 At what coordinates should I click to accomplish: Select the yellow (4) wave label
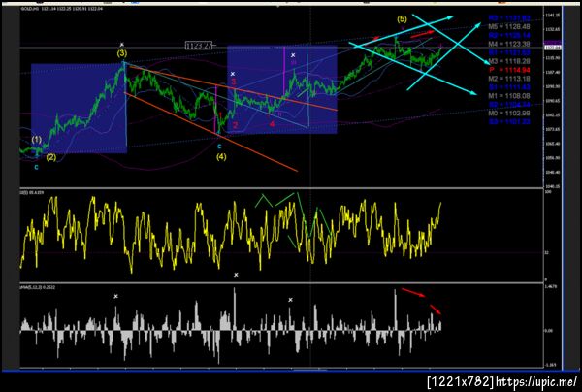point(221,157)
